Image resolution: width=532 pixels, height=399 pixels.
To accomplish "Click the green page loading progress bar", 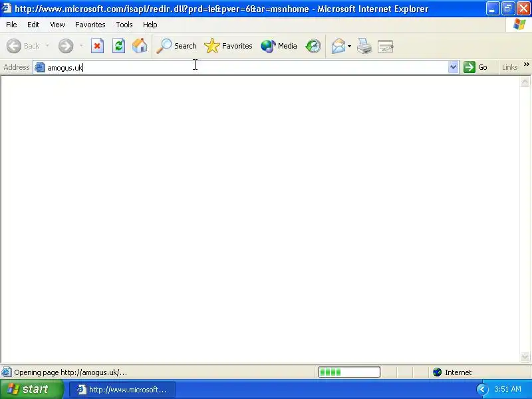I will coord(348,372).
